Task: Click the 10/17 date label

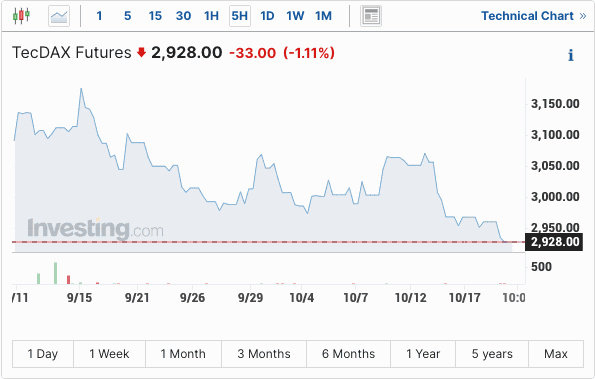Action: pyautogui.click(x=464, y=297)
